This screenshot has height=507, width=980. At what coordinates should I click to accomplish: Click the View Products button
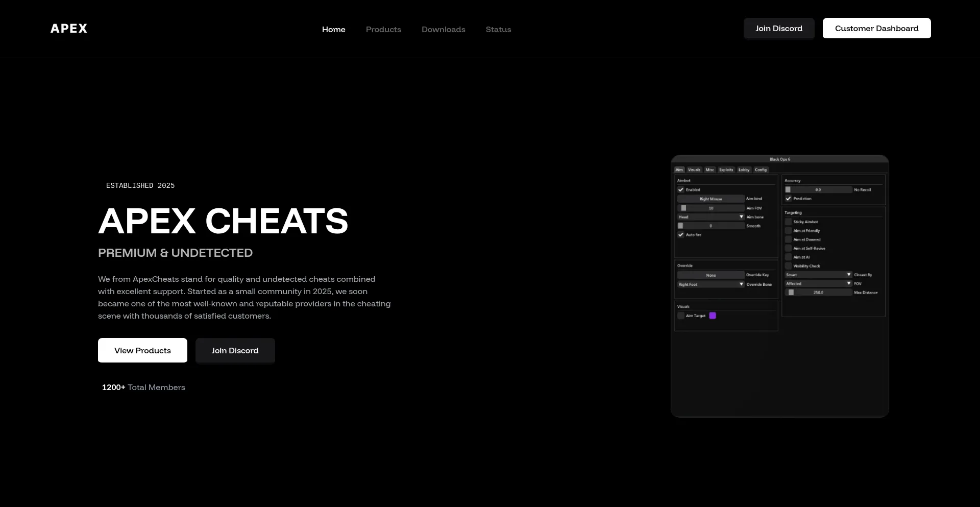pos(142,351)
